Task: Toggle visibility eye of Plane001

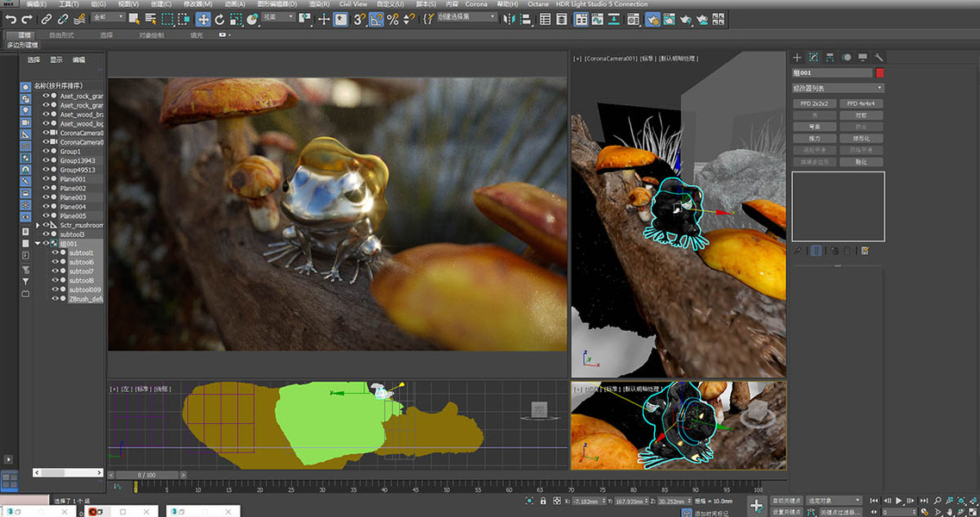Action: tap(46, 178)
